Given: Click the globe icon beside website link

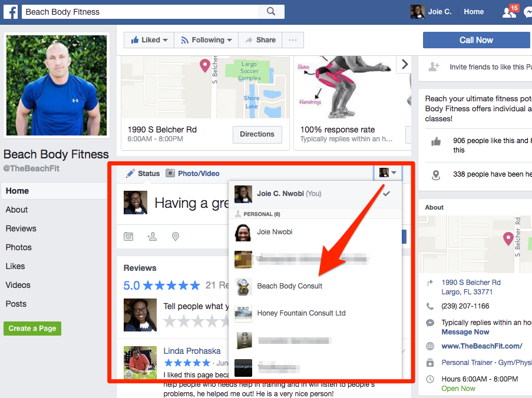Looking at the screenshot, I should [430, 346].
